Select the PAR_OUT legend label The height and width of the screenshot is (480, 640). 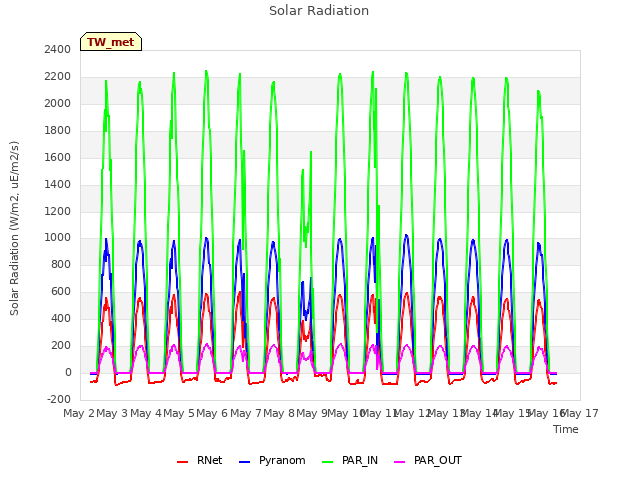click(x=438, y=460)
